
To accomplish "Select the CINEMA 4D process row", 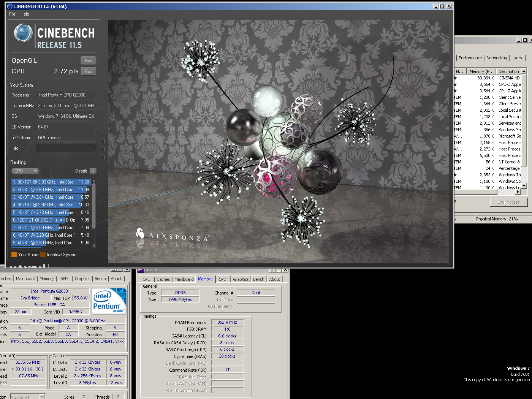I will 488,78.
